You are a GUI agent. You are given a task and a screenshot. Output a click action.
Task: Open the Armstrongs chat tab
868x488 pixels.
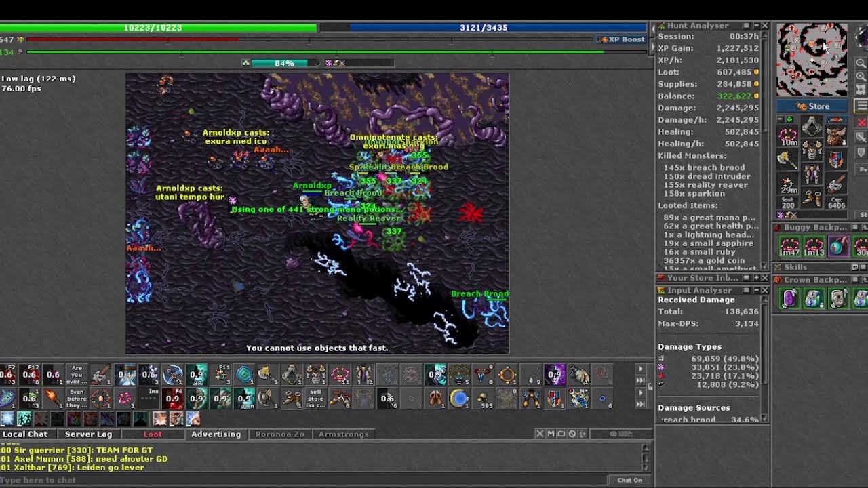pos(344,434)
